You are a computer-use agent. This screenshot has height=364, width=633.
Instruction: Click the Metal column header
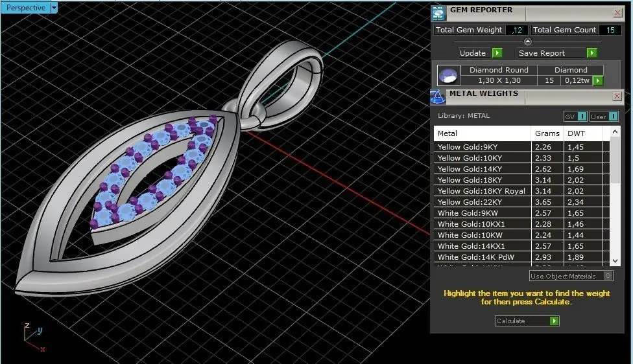[482, 133]
